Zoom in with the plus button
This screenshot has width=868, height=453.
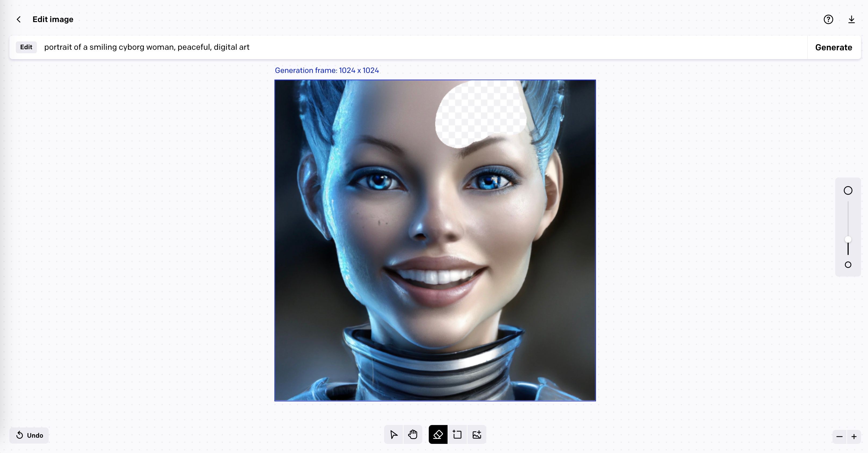(x=855, y=436)
